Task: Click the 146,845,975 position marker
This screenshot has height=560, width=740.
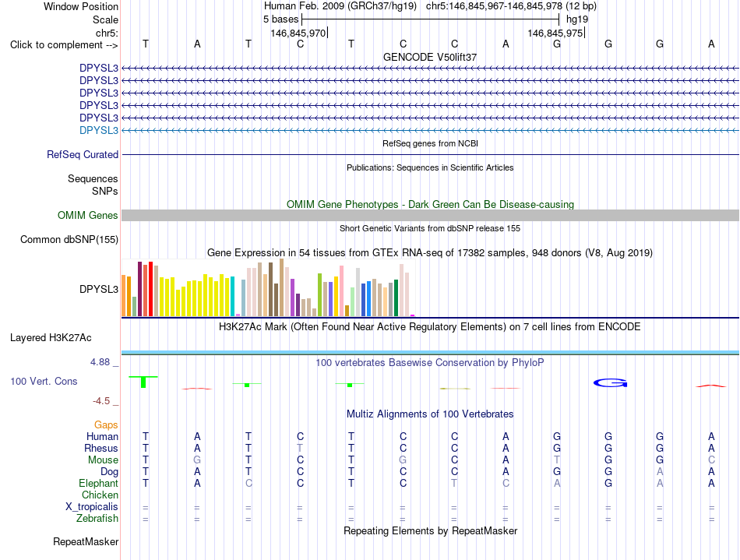Action: [555, 33]
